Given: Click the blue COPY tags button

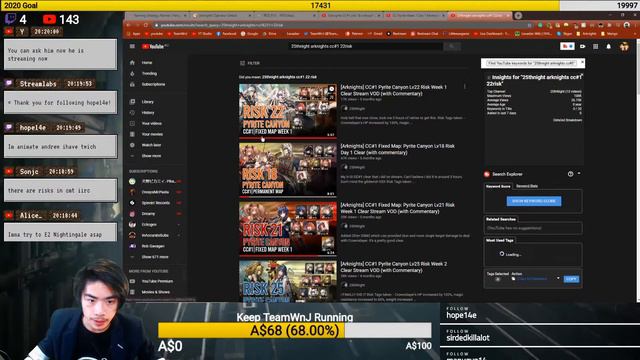Looking at the screenshot, I should click(x=571, y=279).
